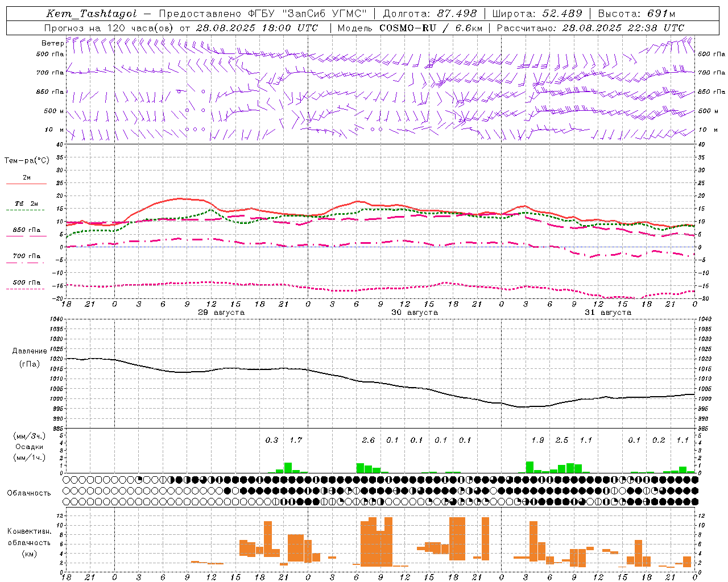Viewport: 728px width, 582px height.
Task: Click the Облачность cloud cover label
Action: pos(29,493)
